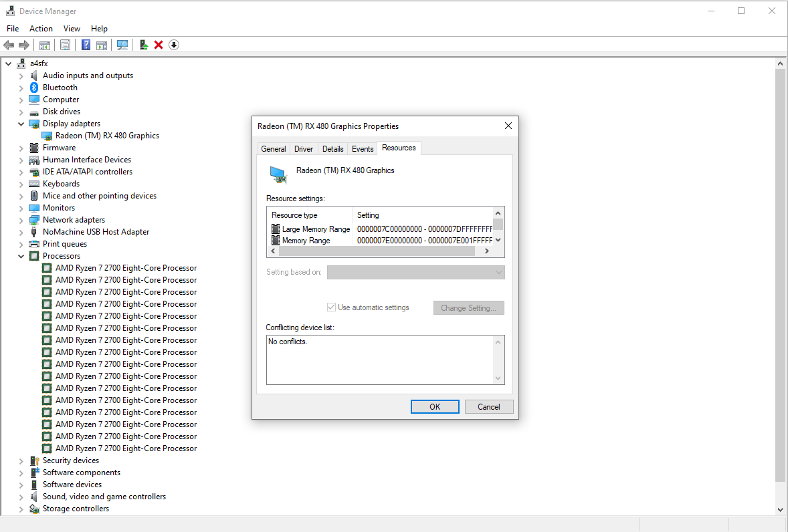788x532 pixels.
Task: Click the Forward arrow toolbar icon
Action: (x=24, y=45)
